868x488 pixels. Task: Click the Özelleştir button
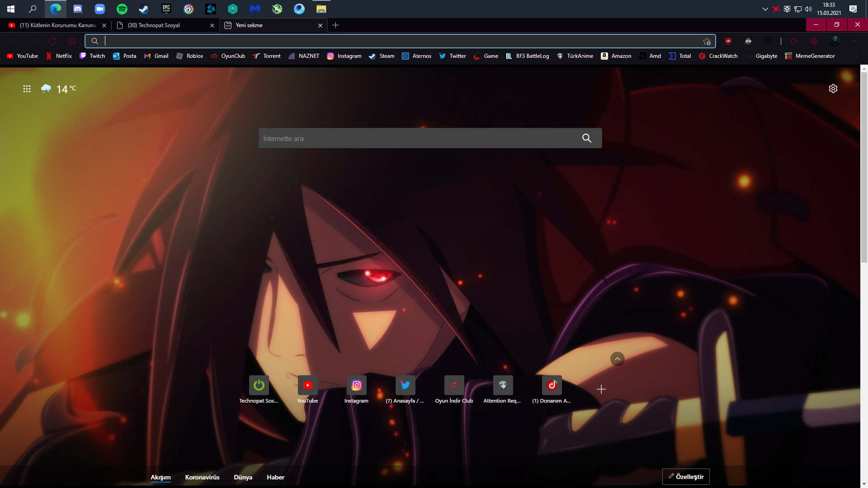click(x=686, y=477)
